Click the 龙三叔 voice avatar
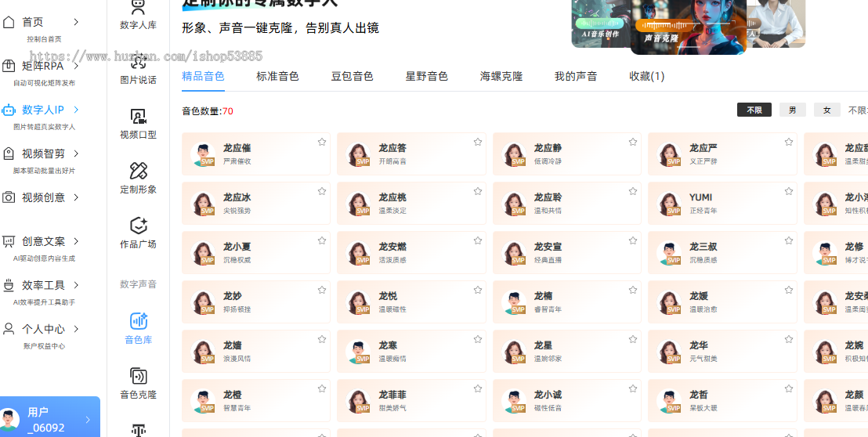The height and width of the screenshot is (437, 868). coord(669,253)
